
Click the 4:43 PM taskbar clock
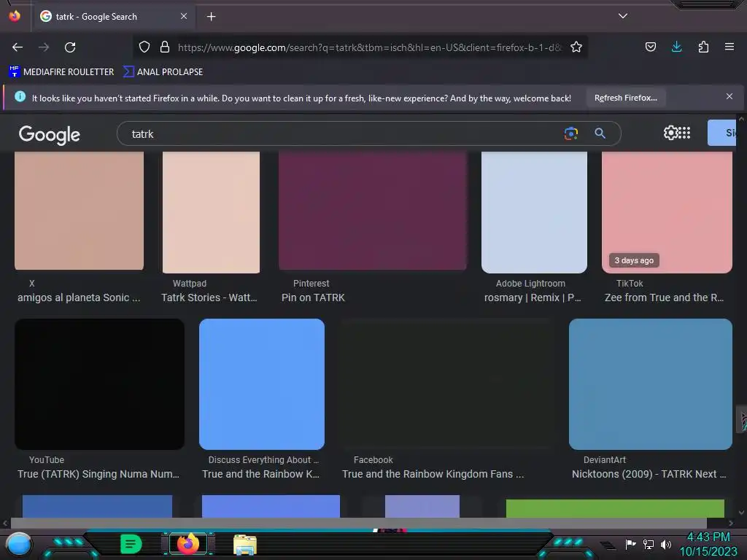tap(708, 544)
